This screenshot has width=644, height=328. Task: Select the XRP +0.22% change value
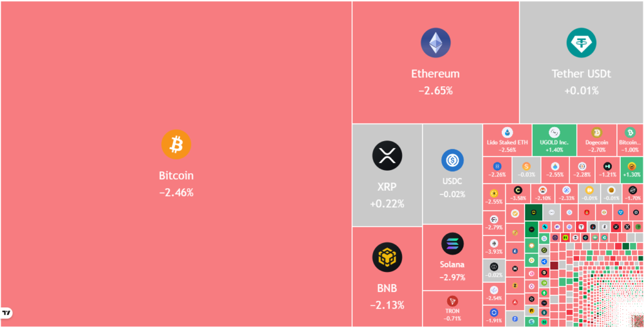387,203
